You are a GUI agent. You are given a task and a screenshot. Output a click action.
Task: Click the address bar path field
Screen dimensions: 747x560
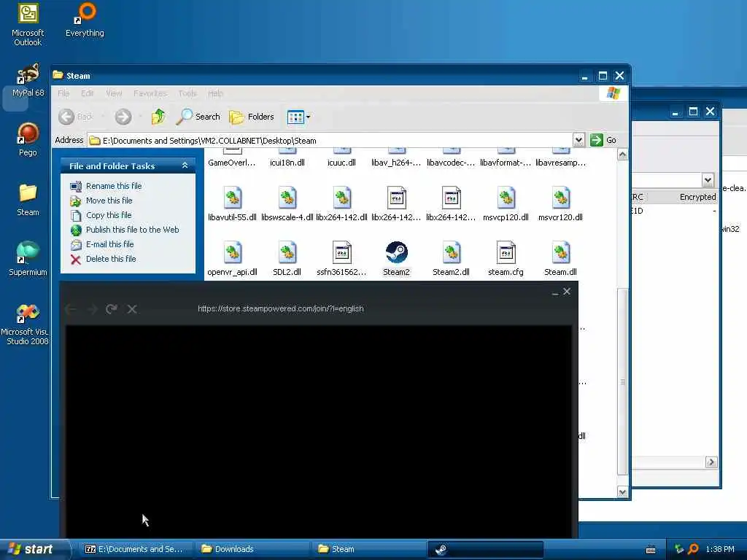(330, 140)
